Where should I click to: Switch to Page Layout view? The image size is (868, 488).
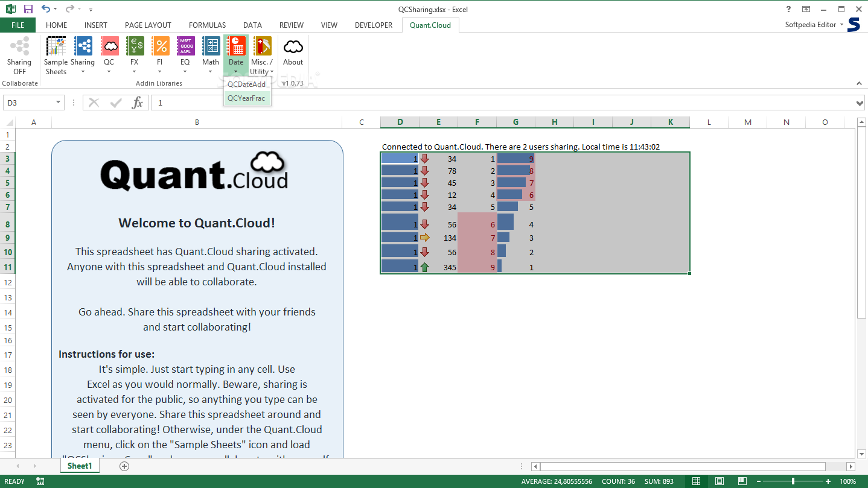click(720, 481)
